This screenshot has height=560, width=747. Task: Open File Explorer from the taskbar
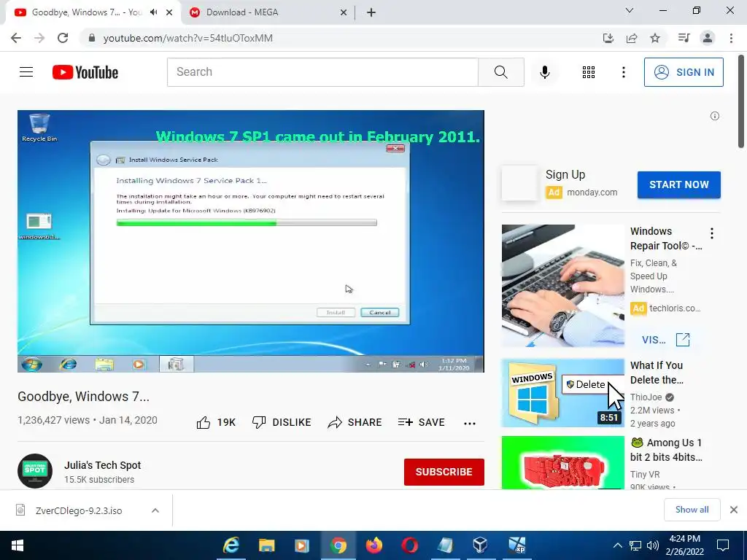[x=266, y=545]
